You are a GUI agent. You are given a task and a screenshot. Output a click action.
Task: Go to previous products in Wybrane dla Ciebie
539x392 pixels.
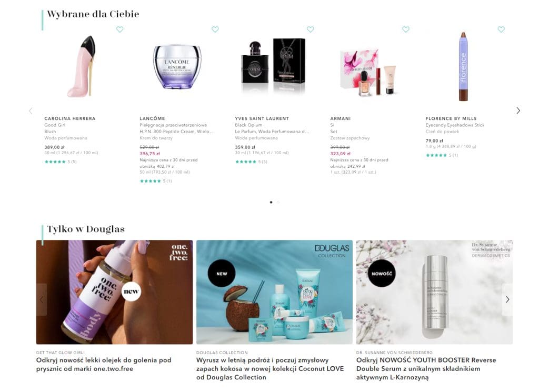31,110
